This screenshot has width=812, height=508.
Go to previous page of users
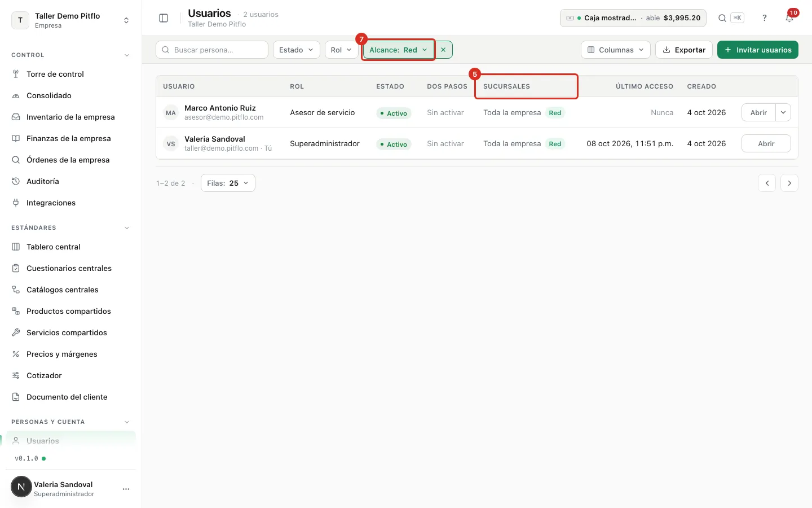click(x=767, y=183)
